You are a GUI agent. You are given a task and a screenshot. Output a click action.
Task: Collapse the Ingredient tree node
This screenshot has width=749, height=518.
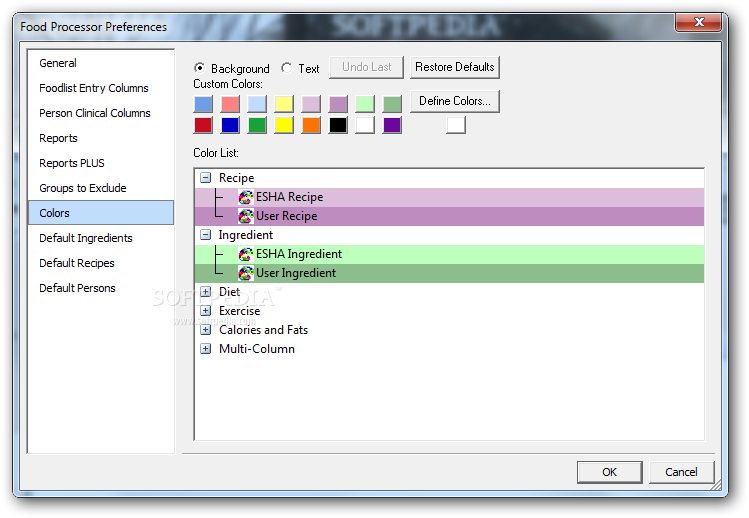click(205, 235)
